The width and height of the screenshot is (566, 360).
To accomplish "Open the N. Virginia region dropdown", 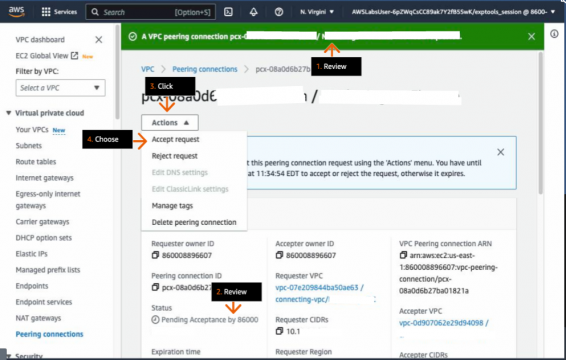I will click(x=317, y=12).
